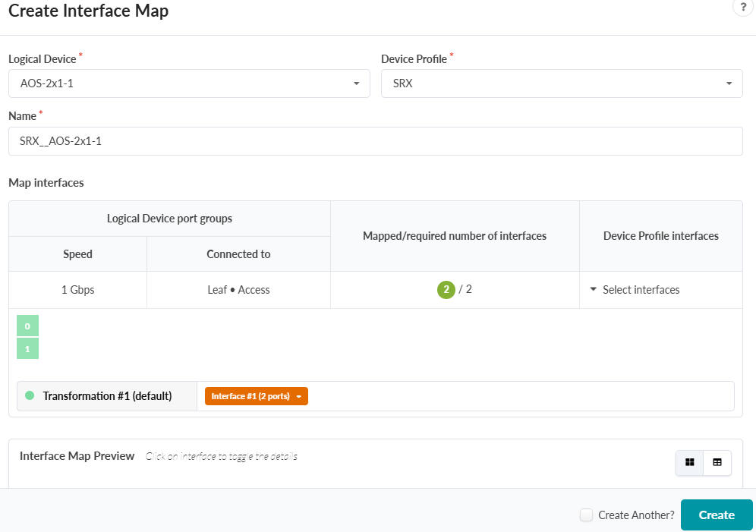Click the Name input field
This screenshot has width=756, height=532.
click(x=375, y=141)
